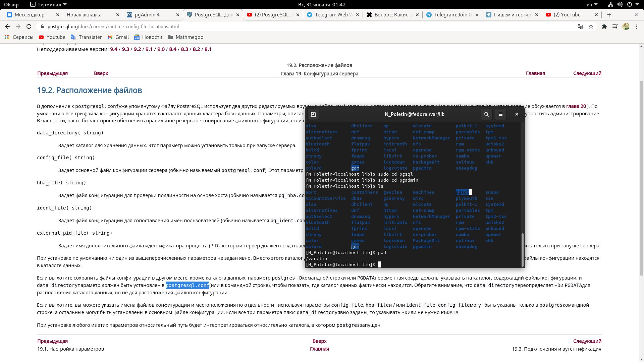Open the translate page icon in address bar
The width and height of the screenshot is (644, 362).
click(x=580, y=26)
